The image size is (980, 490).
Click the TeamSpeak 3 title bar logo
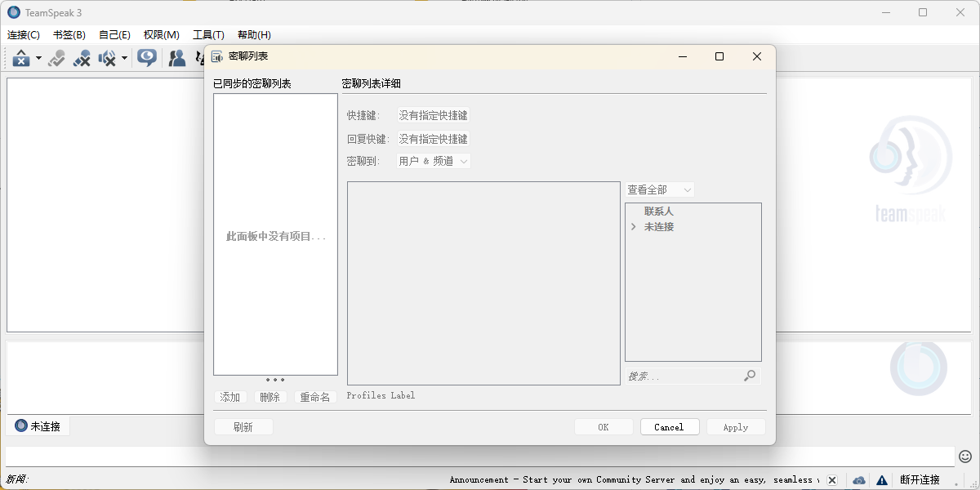[x=14, y=12]
